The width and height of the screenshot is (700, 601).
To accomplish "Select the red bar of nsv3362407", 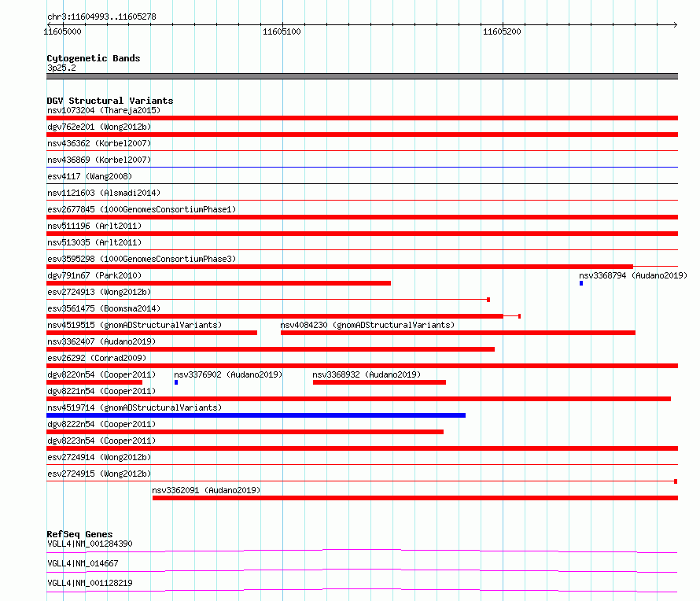I will [271, 349].
